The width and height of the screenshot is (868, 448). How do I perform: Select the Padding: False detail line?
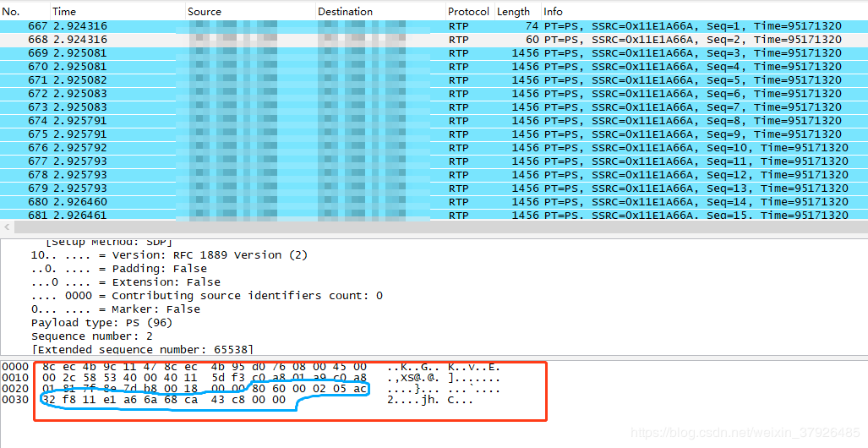click(119, 269)
